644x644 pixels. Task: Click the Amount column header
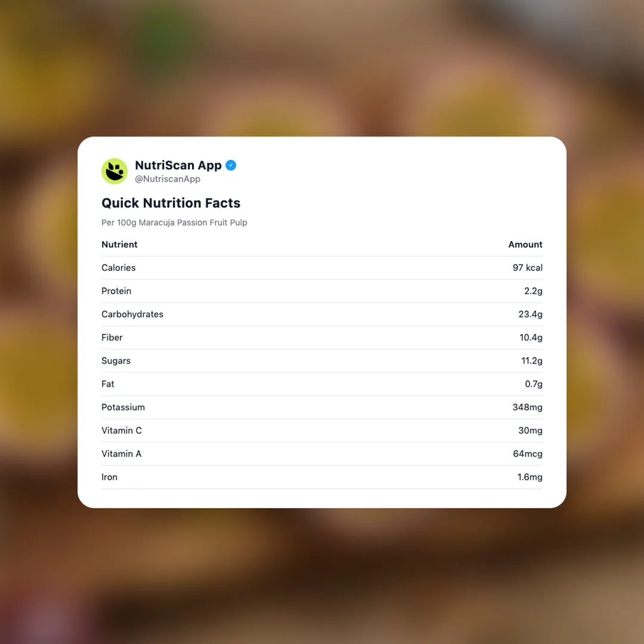tap(525, 244)
